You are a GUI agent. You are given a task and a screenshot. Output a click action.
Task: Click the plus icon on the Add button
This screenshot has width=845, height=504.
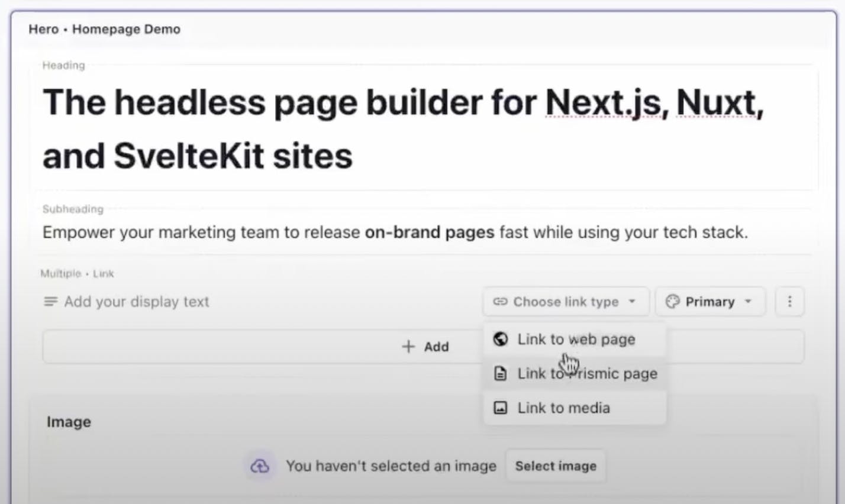pyautogui.click(x=408, y=347)
